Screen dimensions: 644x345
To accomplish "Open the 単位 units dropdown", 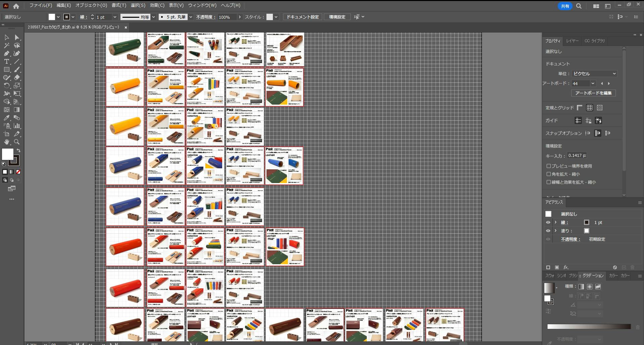I will point(594,74).
